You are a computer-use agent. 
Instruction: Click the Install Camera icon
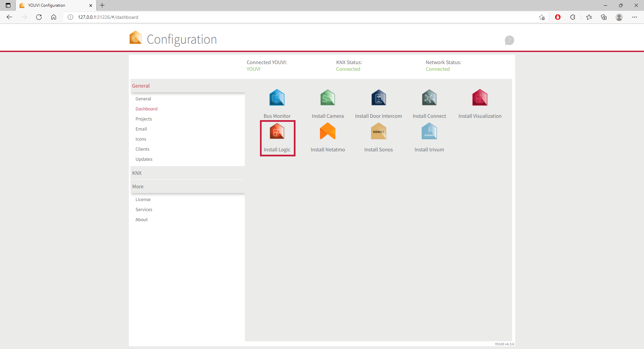click(x=328, y=98)
